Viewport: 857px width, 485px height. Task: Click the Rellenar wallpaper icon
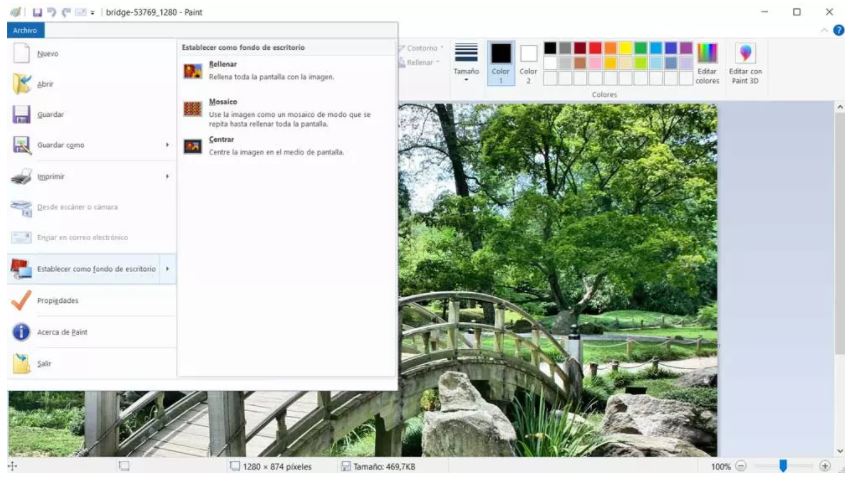pyautogui.click(x=193, y=71)
